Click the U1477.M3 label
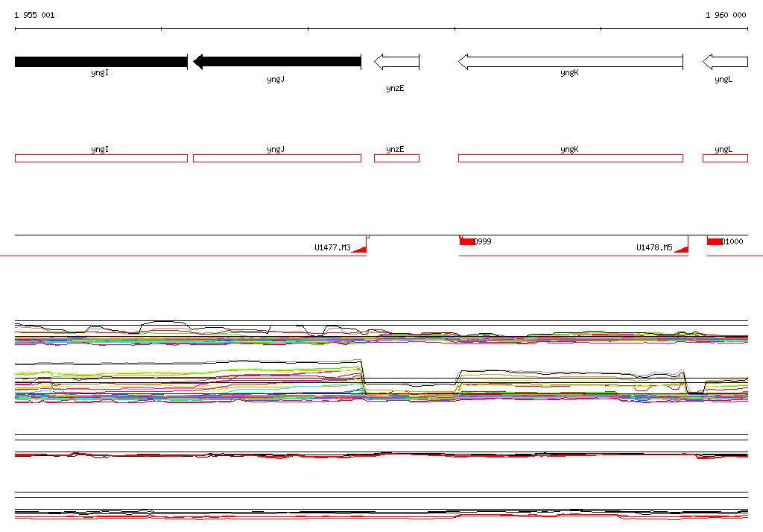Viewport: 763px width, 532px height. click(332, 248)
